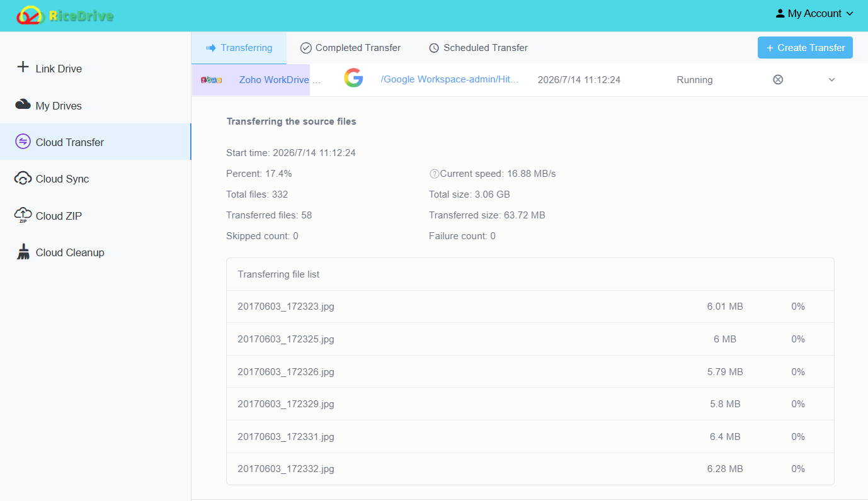Click the Total files: 332 text
This screenshot has width=868, height=501.
pyautogui.click(x=257, y=194)
